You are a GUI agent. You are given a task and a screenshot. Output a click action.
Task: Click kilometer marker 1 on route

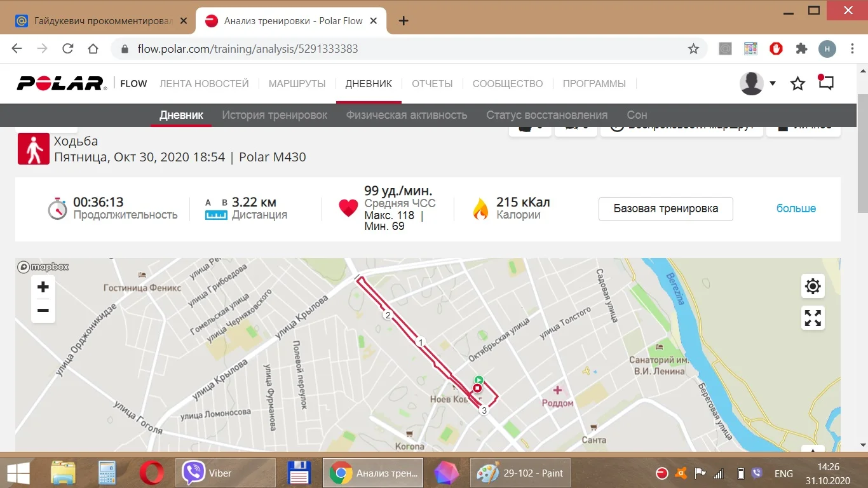(420, 342)
